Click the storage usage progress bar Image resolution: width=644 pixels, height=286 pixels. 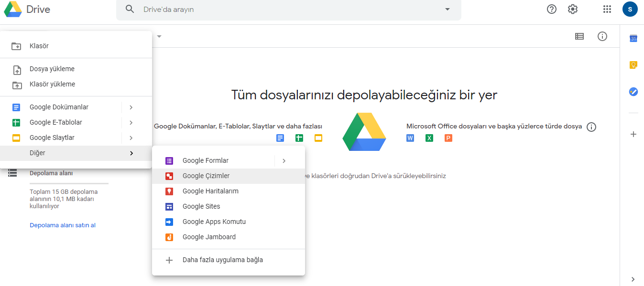coord(69,184)
